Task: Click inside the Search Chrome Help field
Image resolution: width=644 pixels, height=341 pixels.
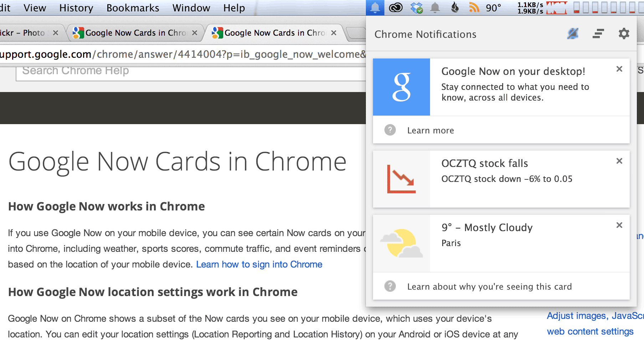Action: coord(143,70)
